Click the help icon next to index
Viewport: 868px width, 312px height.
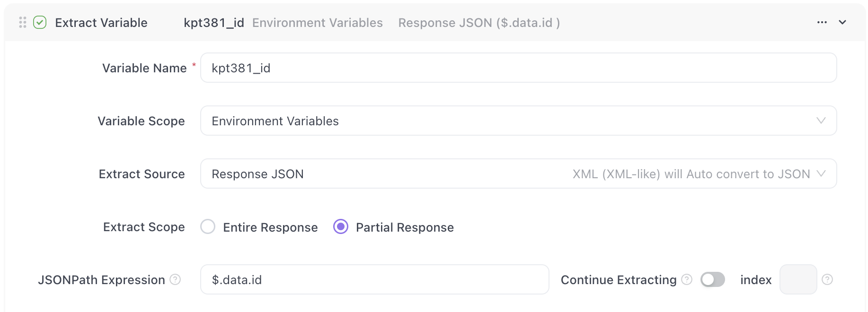pyautogui.click(x=827, y=279)
